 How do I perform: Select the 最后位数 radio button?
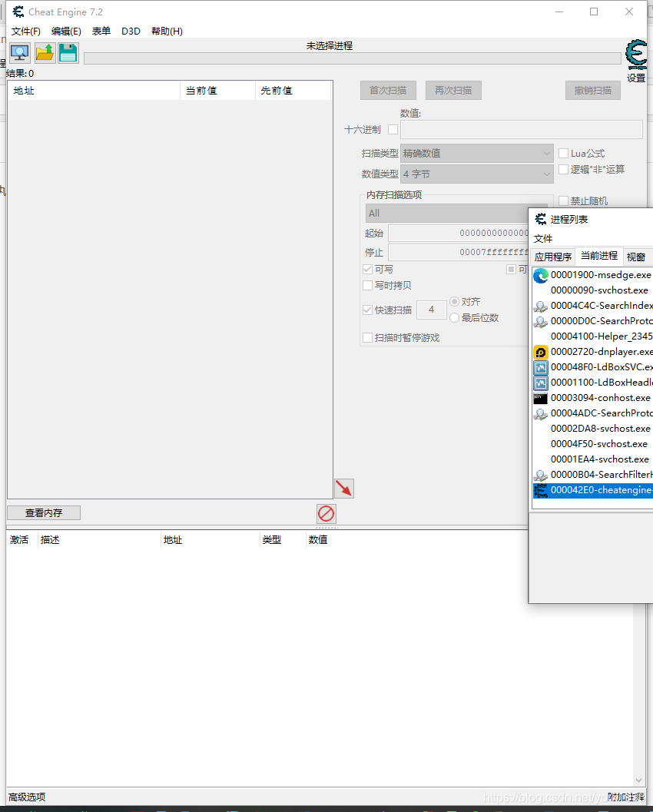point(454,317)
